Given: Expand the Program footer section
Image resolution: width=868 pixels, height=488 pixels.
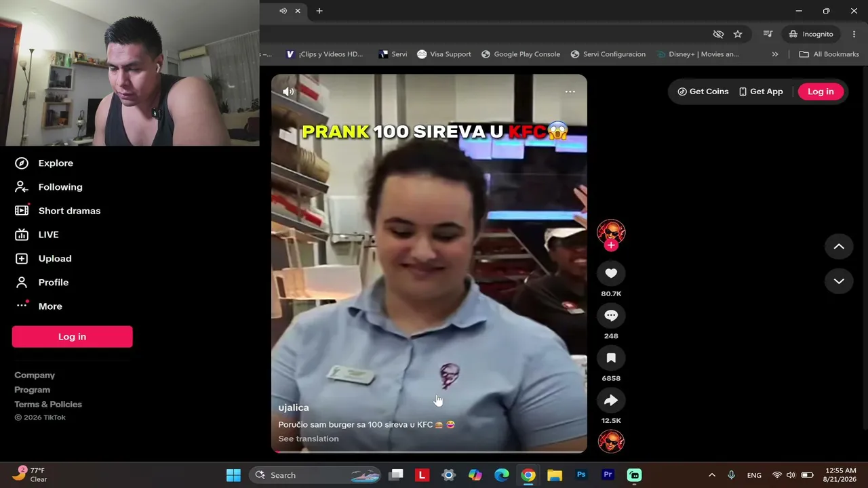Looking at the screenshot, I should pos(33,390).
